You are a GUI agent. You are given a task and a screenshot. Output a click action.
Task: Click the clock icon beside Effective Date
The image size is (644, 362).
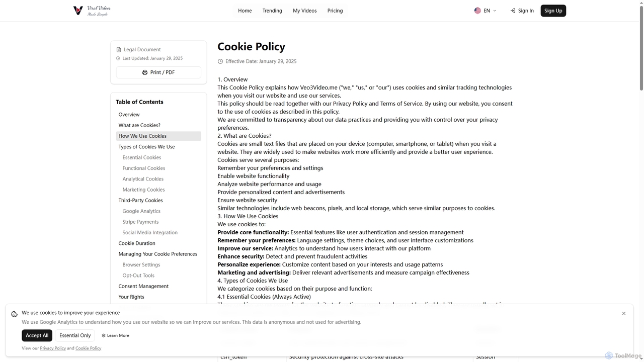220,61
